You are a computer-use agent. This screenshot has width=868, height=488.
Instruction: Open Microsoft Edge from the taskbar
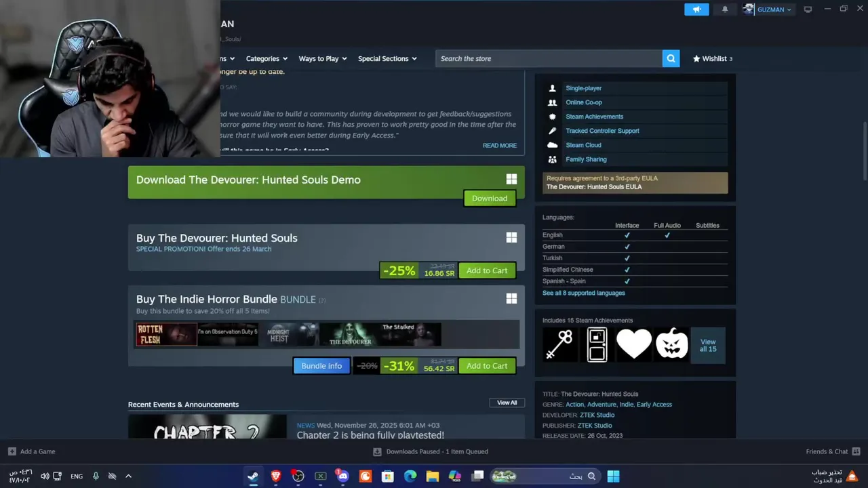410,476
